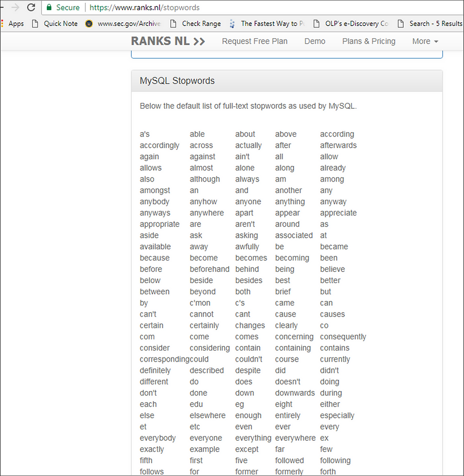Screen dimensions: 464x476
Task: Open the Plans & Pricing menu item
Action: pyautogui.click(x=369, y=41)
